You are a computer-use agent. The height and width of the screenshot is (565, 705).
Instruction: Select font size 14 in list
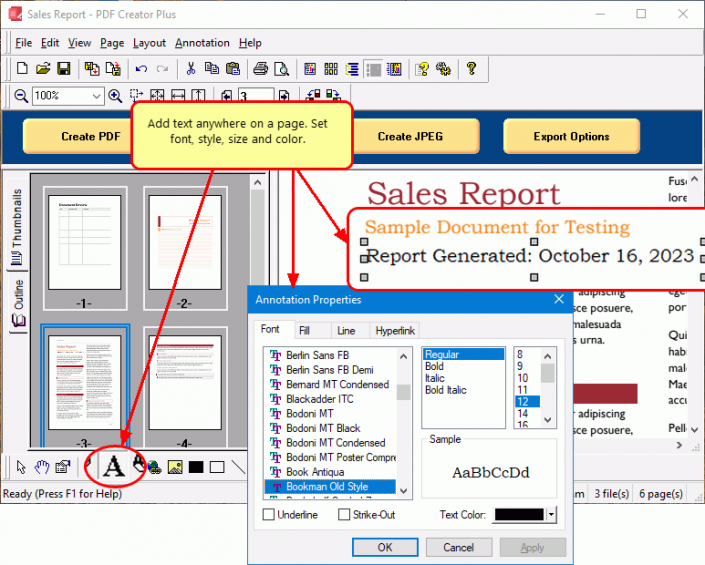coord(522,413)
